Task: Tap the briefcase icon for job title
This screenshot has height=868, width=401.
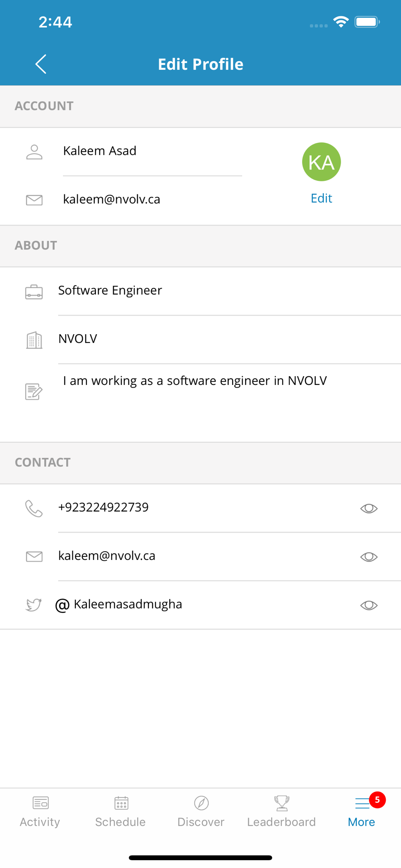Action: (34, 292)
